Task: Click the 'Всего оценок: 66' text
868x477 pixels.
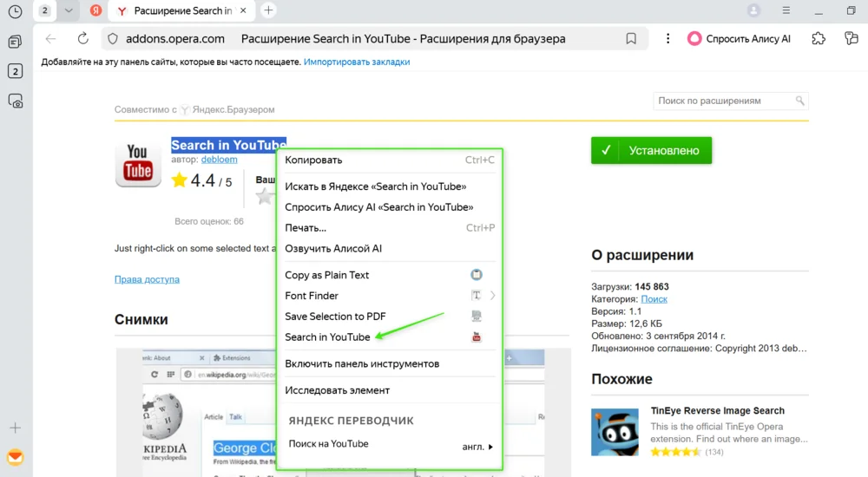Action: point(208,221)
